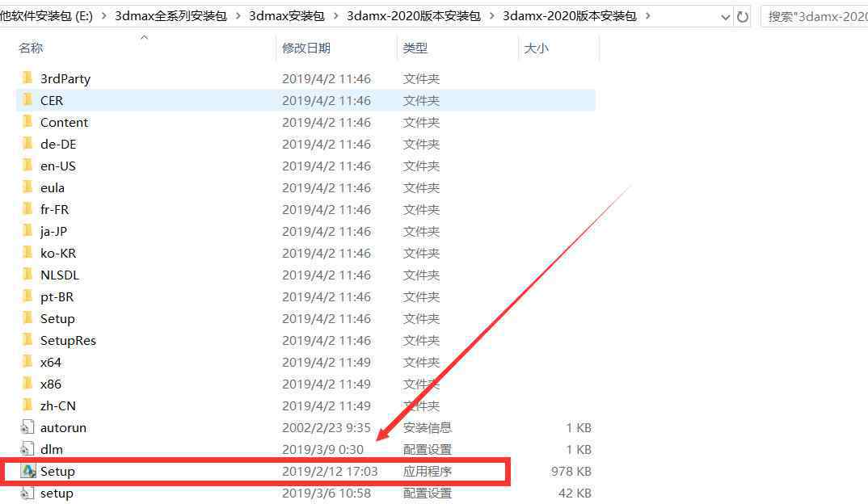This screenshot has height=504, width=868.
Task: Select the zh-CN folder icon
Action: pyautogui.click(x=27, y=405)
